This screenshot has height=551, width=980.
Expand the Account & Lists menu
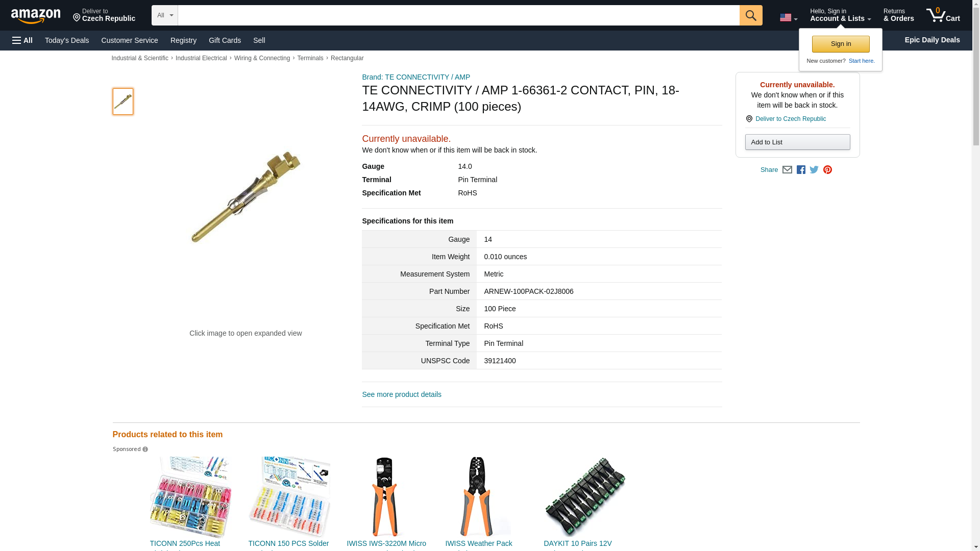(x=840, y=15)
